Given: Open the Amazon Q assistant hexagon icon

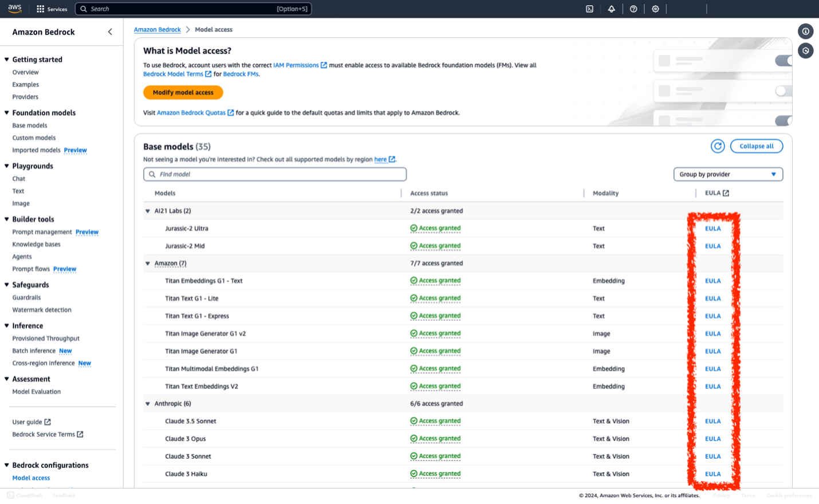Looking at the screenshot, I should click(805, 50).
